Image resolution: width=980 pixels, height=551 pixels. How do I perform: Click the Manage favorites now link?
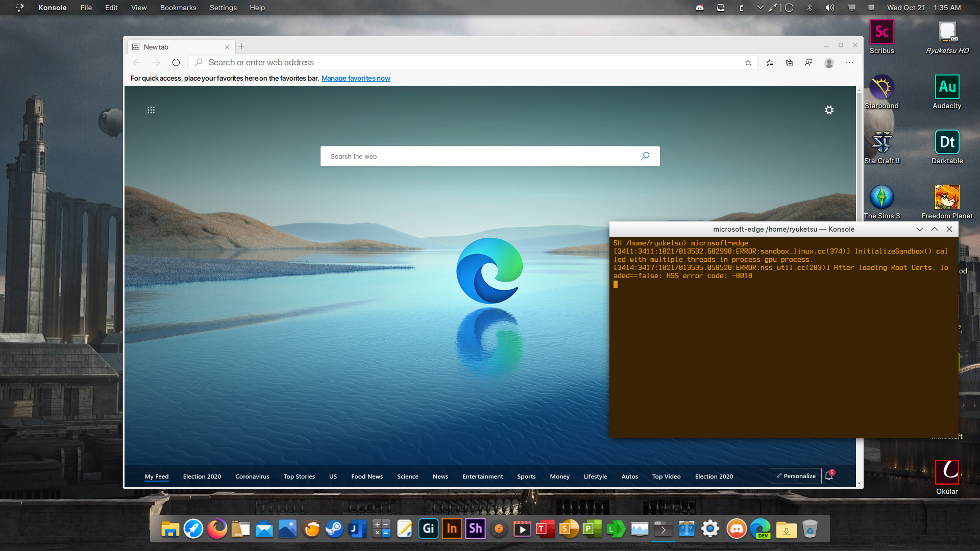click(356, 78)
